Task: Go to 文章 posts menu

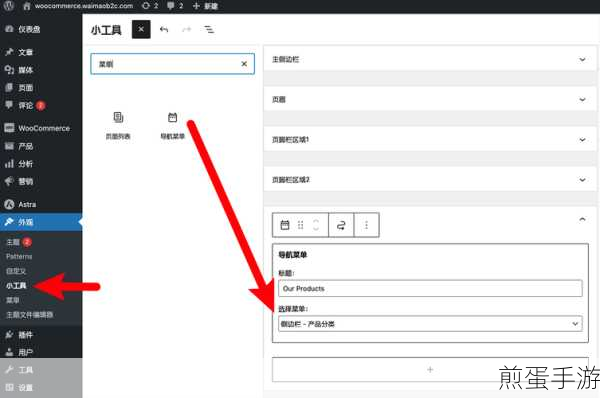Action: click(41, 52)
